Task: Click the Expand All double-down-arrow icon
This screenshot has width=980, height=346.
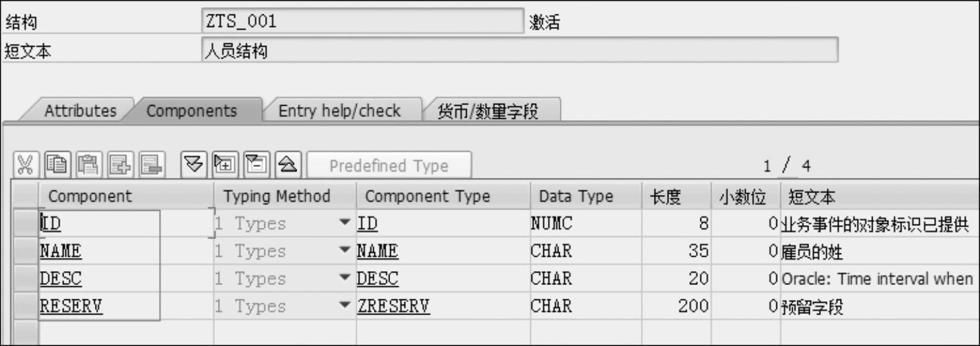Action: 193,165
